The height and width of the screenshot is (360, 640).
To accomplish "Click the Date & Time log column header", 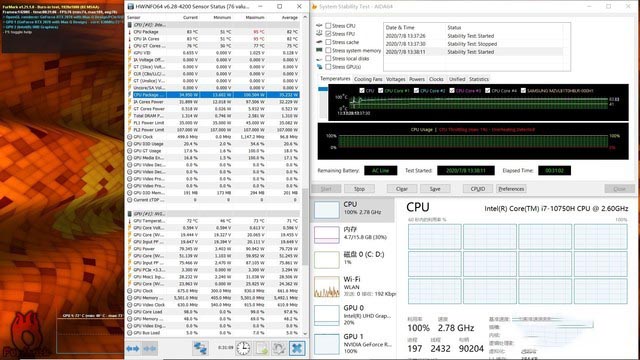I will [x=400, y=27].
